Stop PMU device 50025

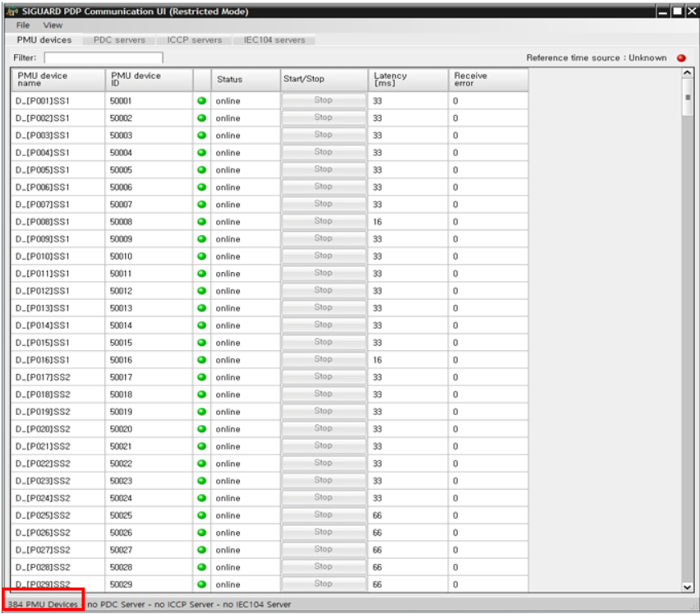tap(323, 515)
